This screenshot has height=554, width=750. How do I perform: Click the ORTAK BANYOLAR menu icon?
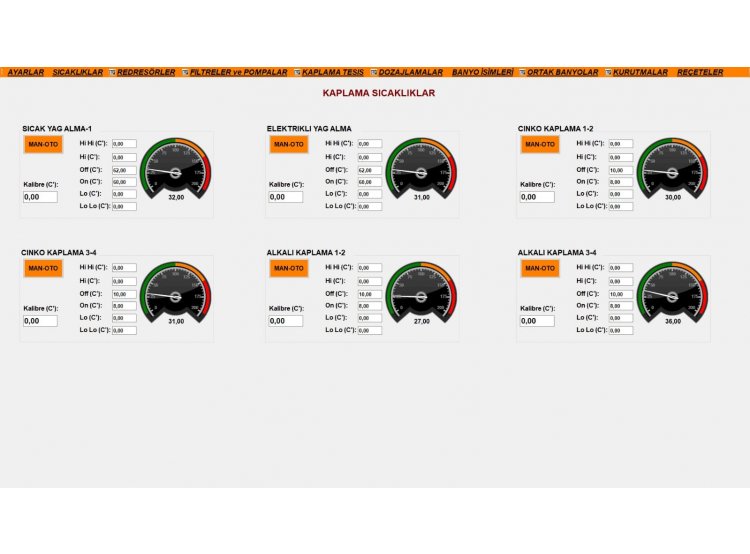click(x=522, y=73)
